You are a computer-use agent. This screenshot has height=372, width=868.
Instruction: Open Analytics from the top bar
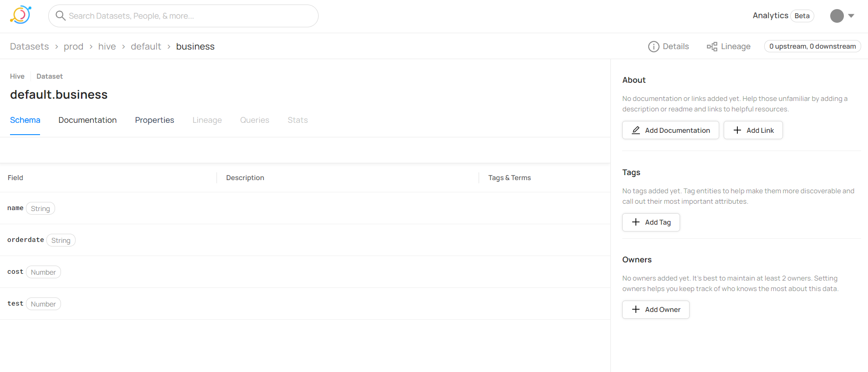click(x=770, y=15)
